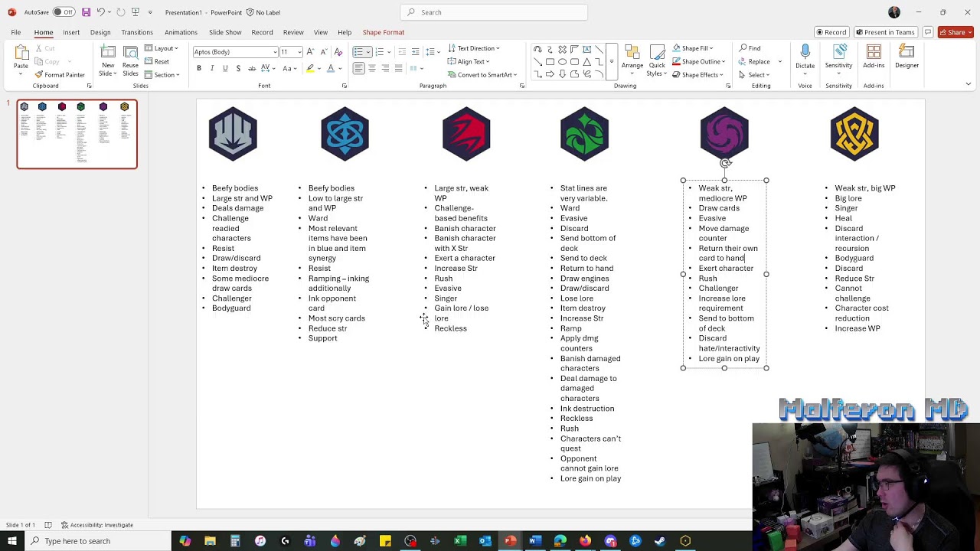Click the Arrange icon
The height and width of the screenshot is (551, 980).
click(632, 58)
